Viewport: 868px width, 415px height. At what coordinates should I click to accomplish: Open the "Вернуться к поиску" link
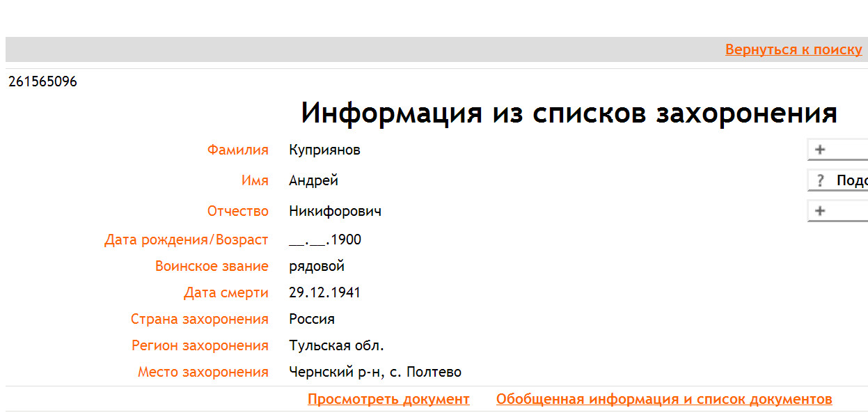[x=794, y=49]
